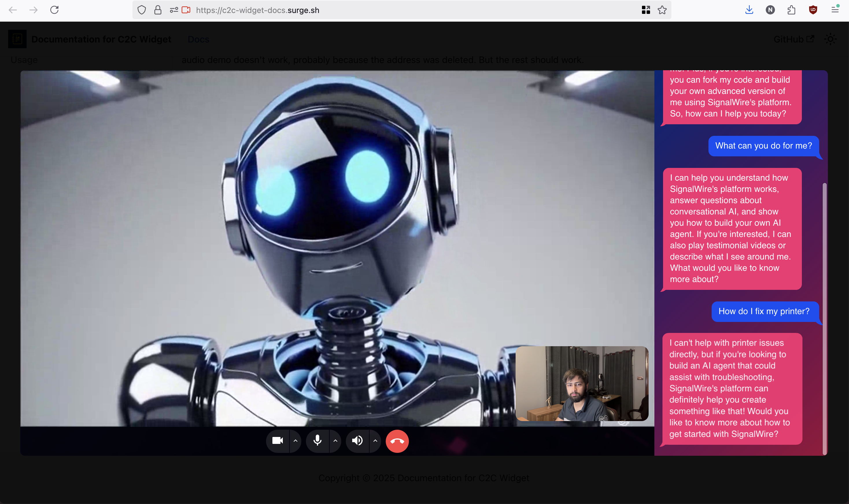Click the tracking protection shield icon

[142, 10]
